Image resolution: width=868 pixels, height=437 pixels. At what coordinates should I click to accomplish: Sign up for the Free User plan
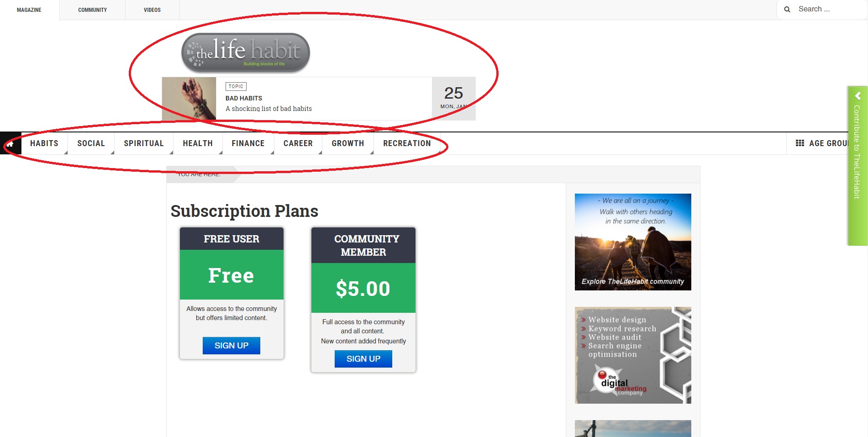[x=231, y=346]
